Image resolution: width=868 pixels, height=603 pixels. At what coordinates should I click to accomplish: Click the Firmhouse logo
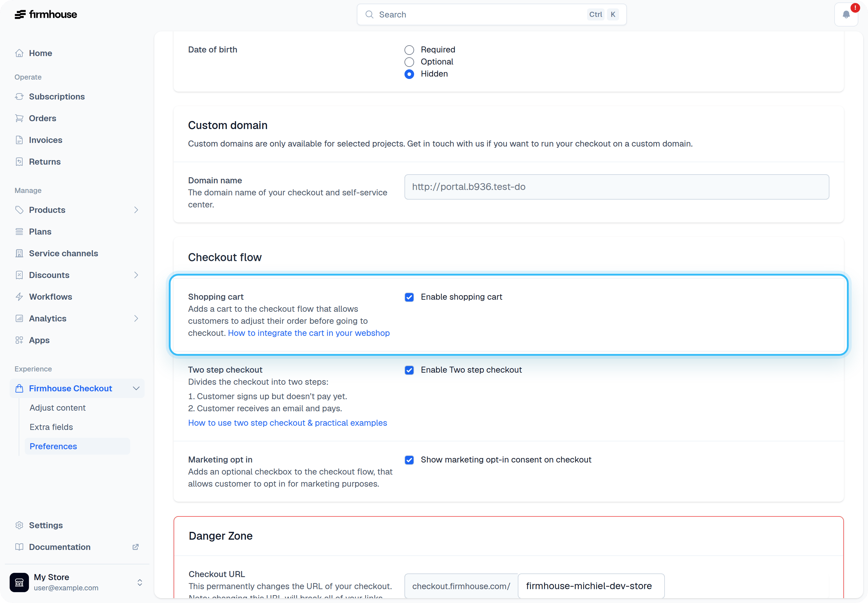[x=46, y=14]
